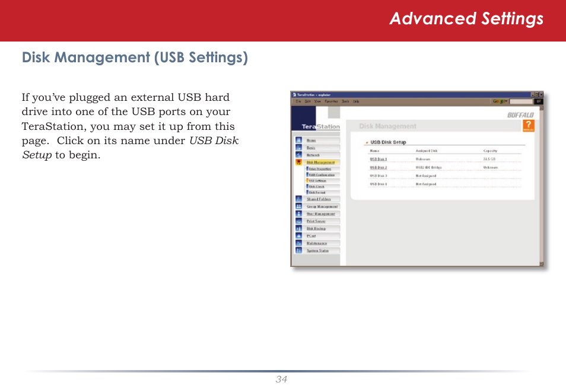
Task: Click the Google toolbar search field
Action: point(521,101)
